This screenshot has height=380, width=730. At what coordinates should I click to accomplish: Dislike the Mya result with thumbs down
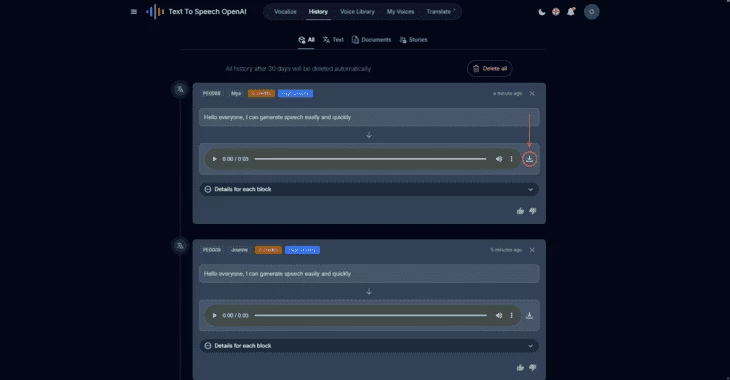[533, 211]
